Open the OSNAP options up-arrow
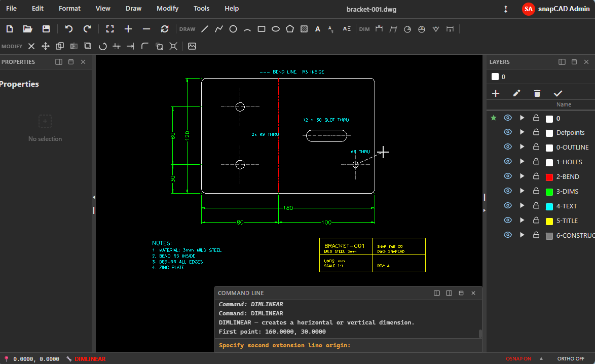The width and height of the screenshot is (595, 364). pyautogui.click(x=541, y=359)
